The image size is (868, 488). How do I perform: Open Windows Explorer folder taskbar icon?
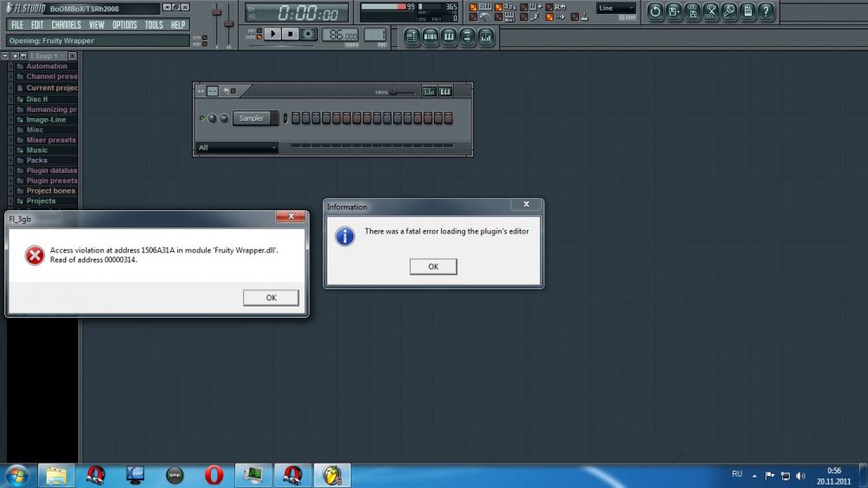click(56, 475)
